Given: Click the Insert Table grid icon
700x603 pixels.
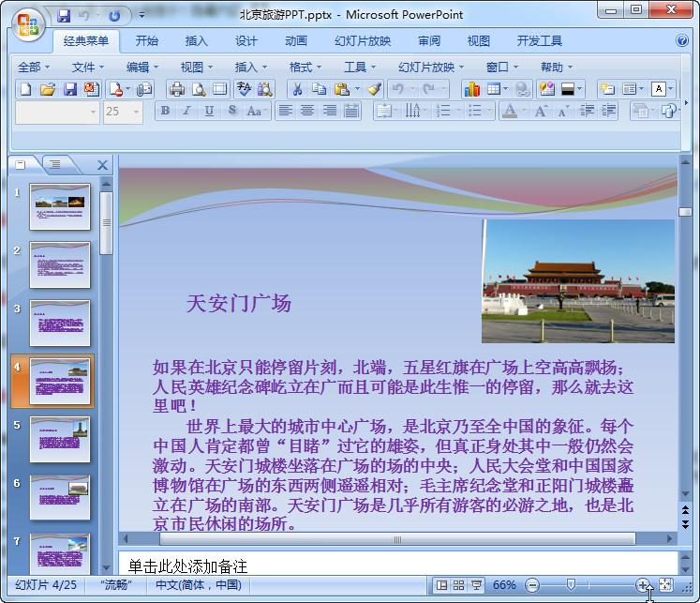Looking at the screenshot, I should point(493,90).
